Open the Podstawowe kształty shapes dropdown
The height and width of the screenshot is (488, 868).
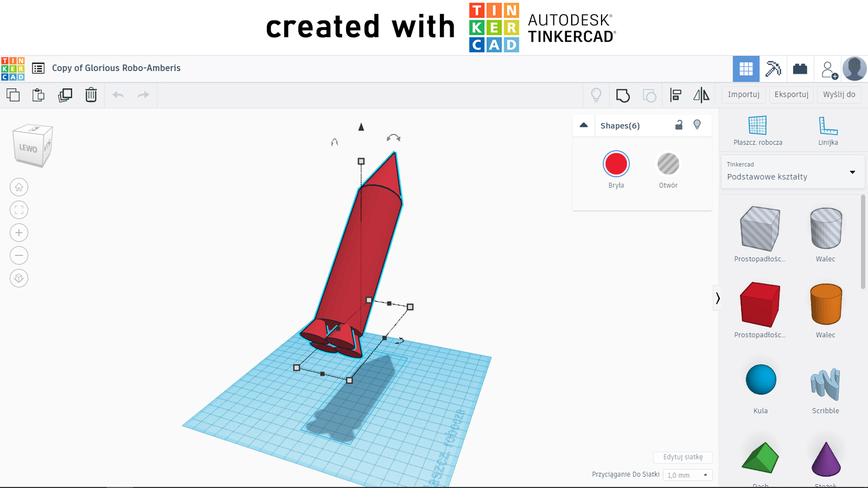793,172
